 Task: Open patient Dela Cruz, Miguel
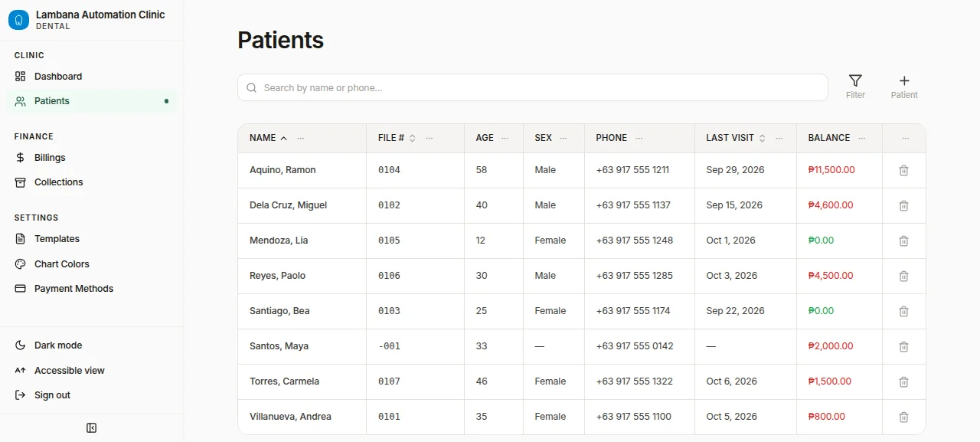click(288, 205)
